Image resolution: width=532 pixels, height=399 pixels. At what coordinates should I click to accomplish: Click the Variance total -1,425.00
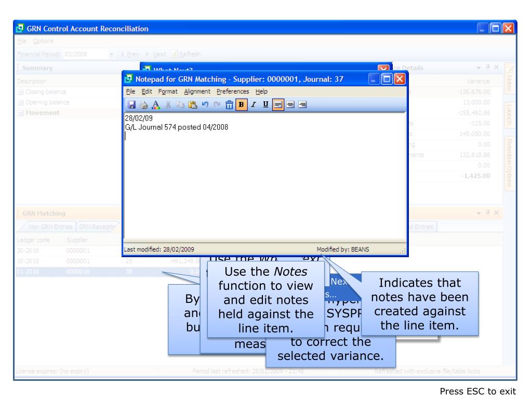(476, 176)
